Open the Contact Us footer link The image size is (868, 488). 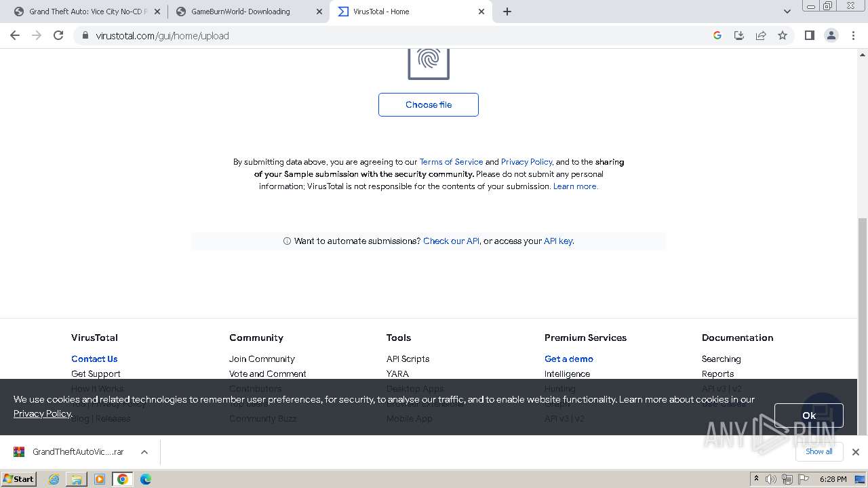[x=94, y=359]
